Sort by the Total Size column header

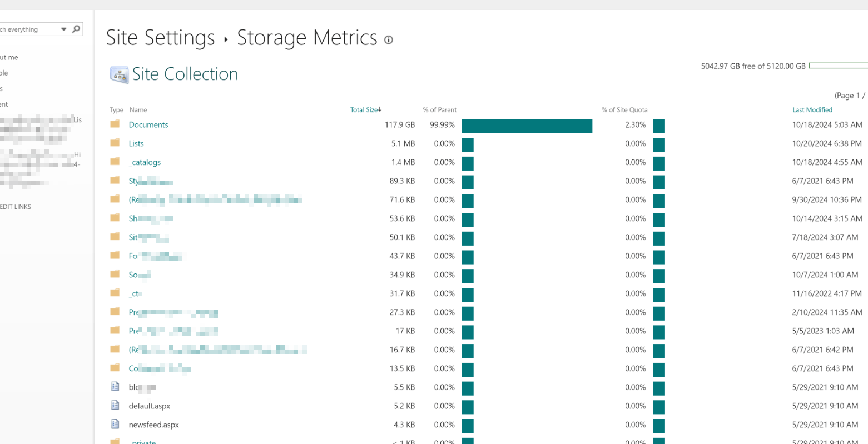pyautogui.click(x=364, y=110)
